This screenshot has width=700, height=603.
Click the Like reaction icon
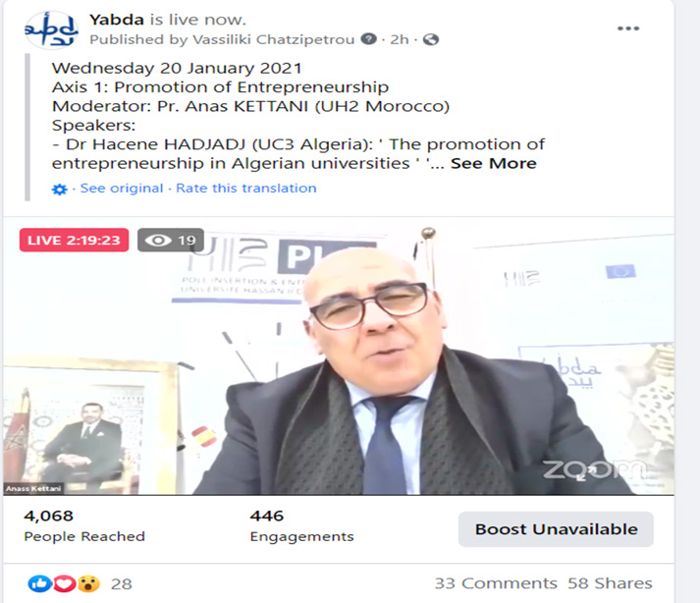tap(39, 583)
